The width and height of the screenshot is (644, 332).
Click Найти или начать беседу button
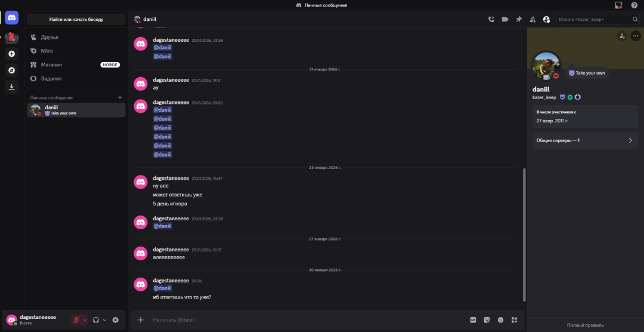(x=76, y=19)
